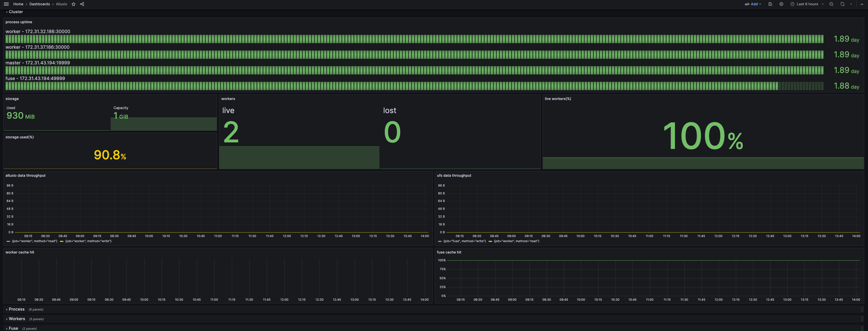
Task: Save the dashboard with the disk icon
Action: (770, 4)
